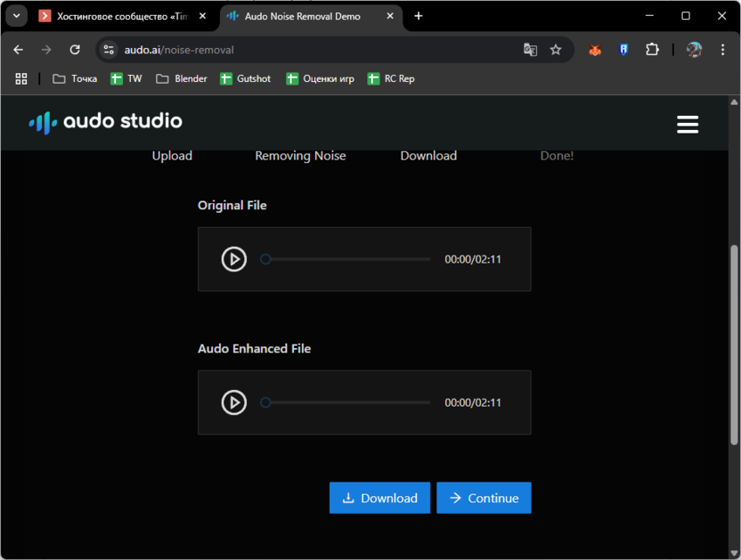Open the tab search dropdown arrow

point(16,16)
